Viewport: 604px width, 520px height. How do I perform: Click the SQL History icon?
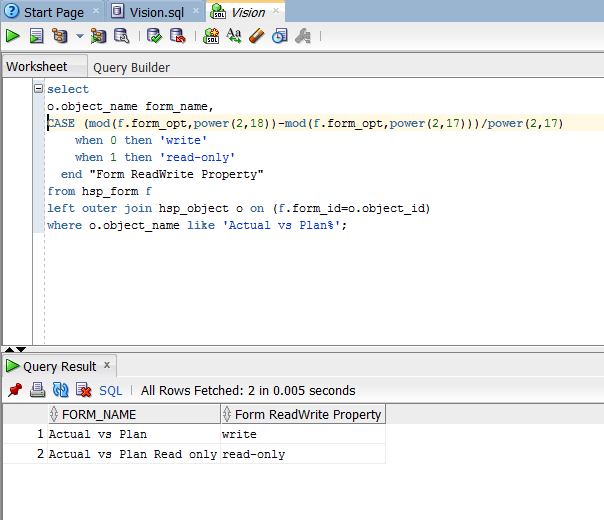[x=280, y=36]
